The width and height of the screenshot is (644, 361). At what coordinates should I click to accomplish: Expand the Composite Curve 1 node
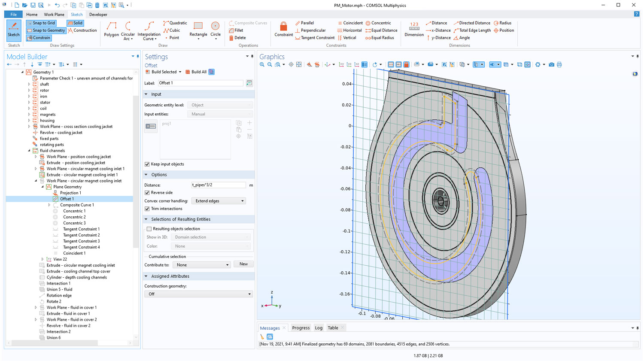pos(49,205)
